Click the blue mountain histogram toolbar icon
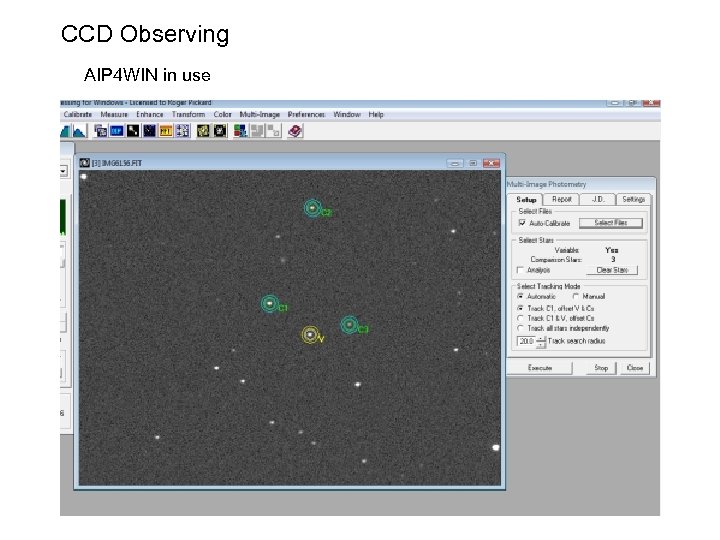This screenshot has width=720, height=540. pyautogui.click(x=79, y=131)
